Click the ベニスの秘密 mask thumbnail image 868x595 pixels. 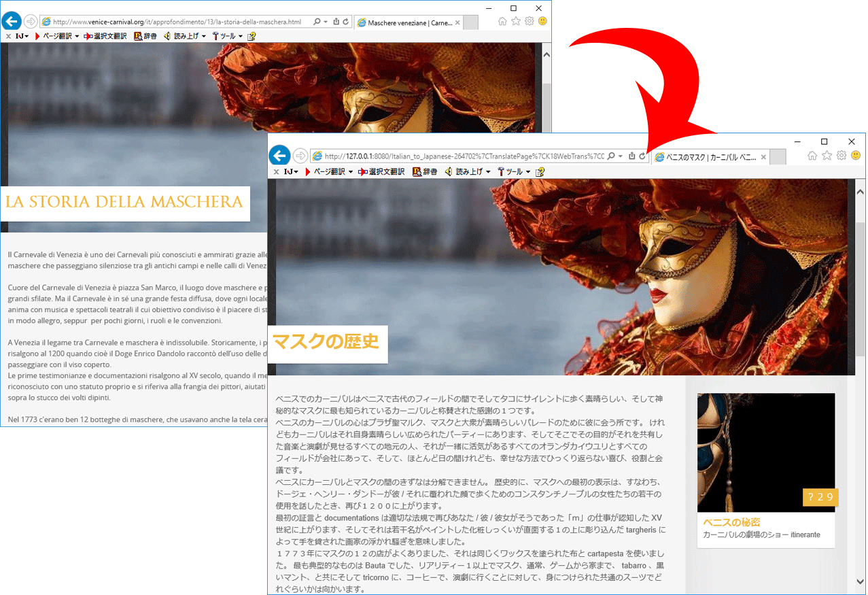766,452
